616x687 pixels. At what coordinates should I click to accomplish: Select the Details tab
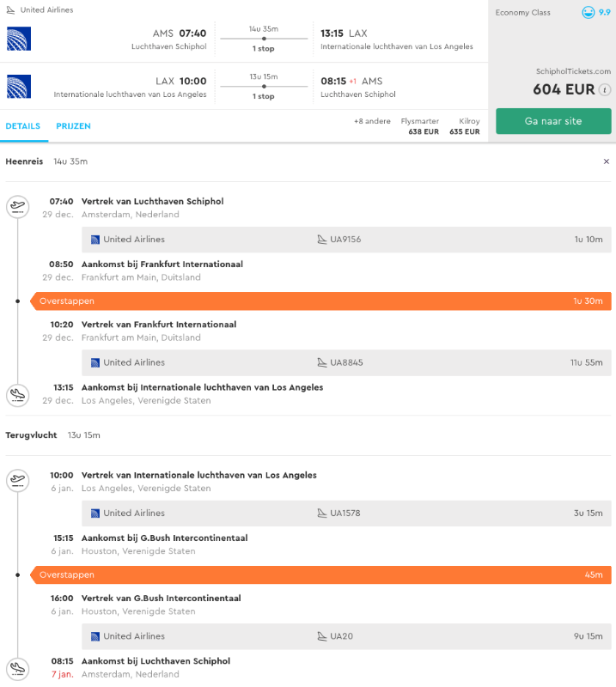tap(23, 126)
